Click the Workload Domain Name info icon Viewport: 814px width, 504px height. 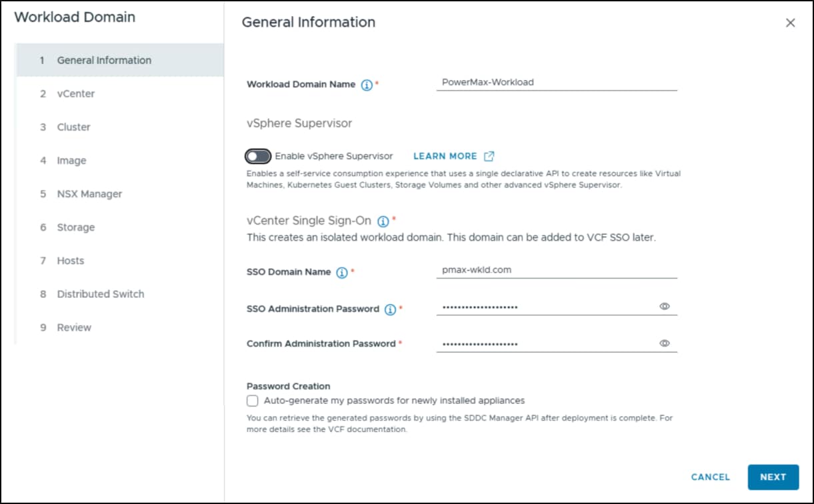(366, 85)
